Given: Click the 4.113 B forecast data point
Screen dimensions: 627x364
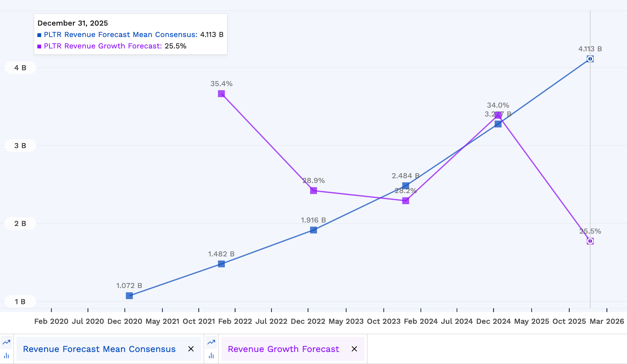Looking at the screenshot, I should pyautogui.click(x=590, y=59).
